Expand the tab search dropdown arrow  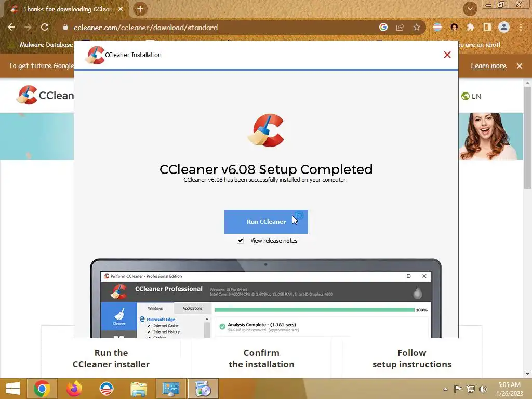click(470, 9)
